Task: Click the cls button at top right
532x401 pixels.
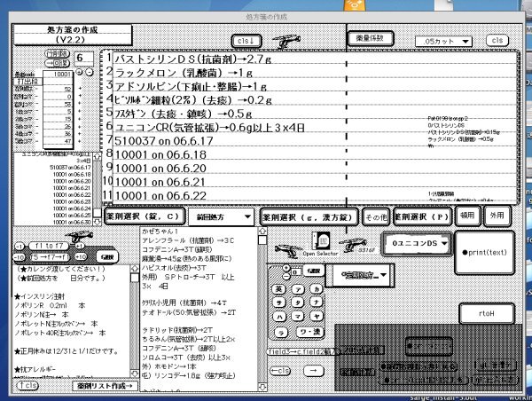Action: (x=497, y=41)
